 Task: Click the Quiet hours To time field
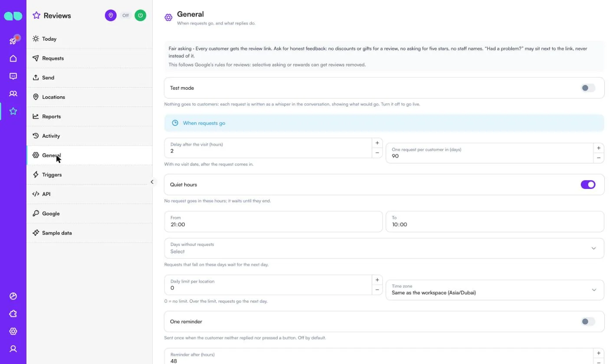[x=495, y=221]
